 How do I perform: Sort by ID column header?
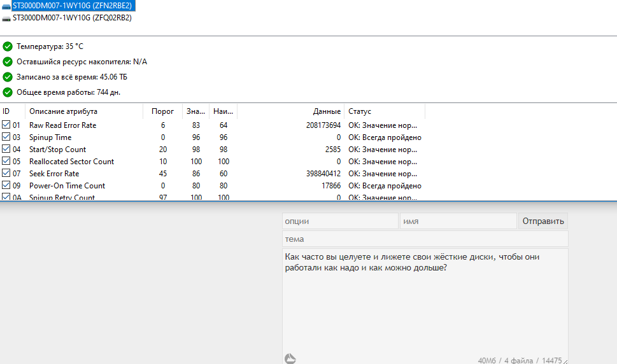pyautogui.click(x=13, y=111)
